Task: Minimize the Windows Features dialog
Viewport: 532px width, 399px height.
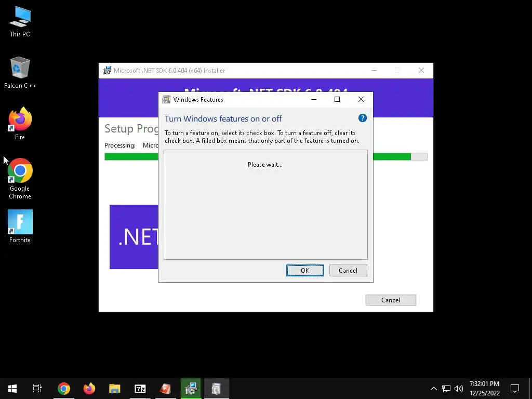Action: [314, 99]
